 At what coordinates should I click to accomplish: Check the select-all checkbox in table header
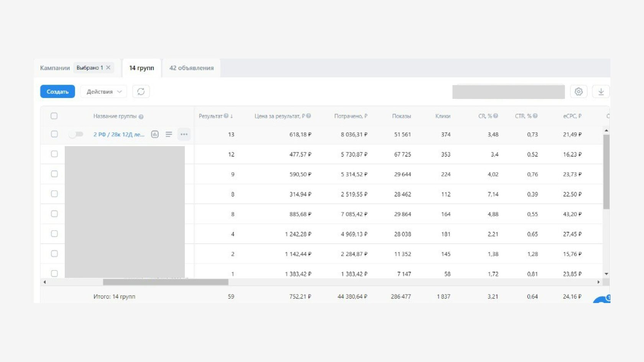54,116
